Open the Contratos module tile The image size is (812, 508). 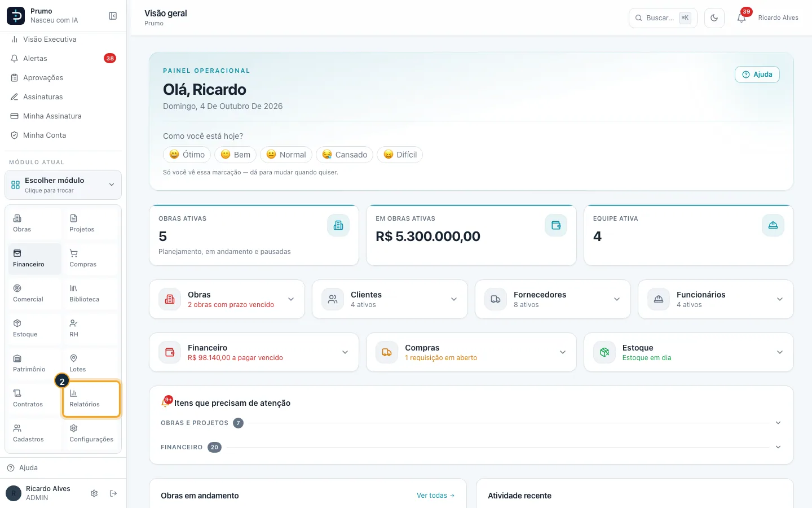click(34, 398)
